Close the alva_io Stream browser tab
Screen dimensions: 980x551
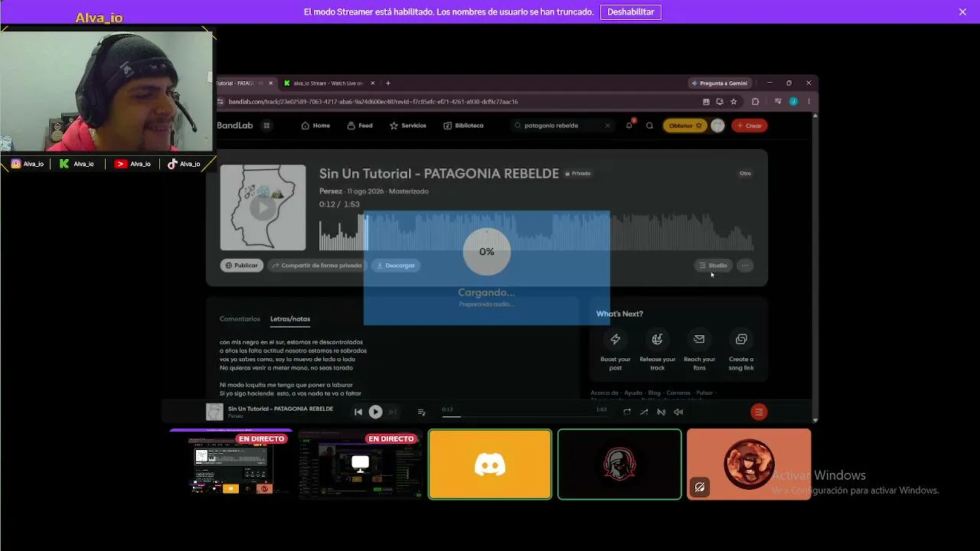(373, 83)
